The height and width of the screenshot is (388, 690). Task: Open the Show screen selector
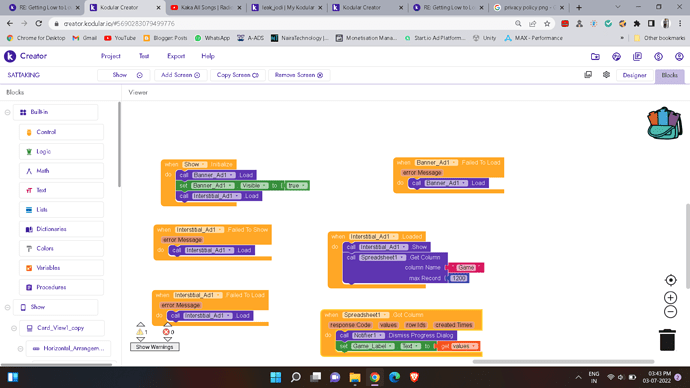124,75
